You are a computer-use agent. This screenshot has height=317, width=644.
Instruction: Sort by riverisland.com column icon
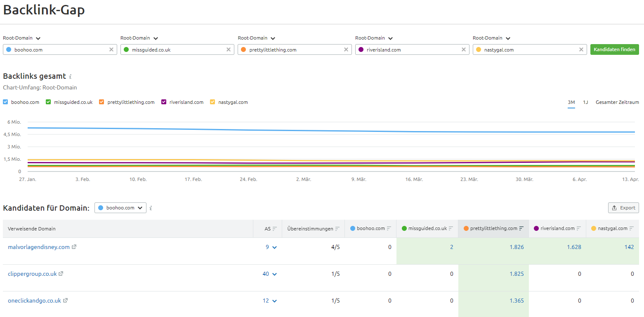click(x=579, y=228)
